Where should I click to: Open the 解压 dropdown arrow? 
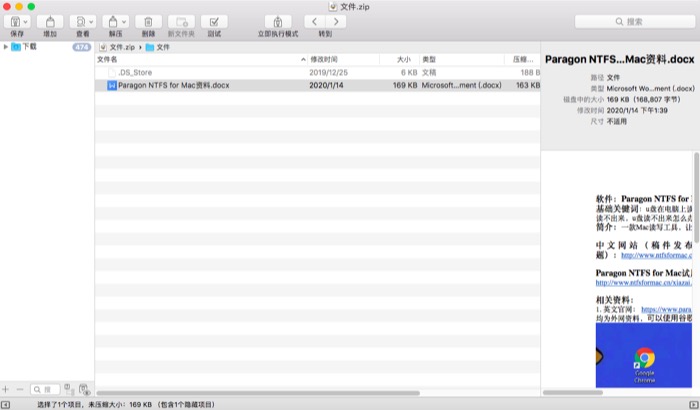point(124,21)
